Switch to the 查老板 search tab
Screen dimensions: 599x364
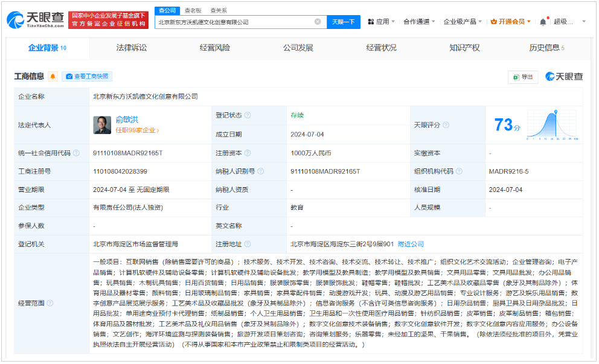(193, 10)
